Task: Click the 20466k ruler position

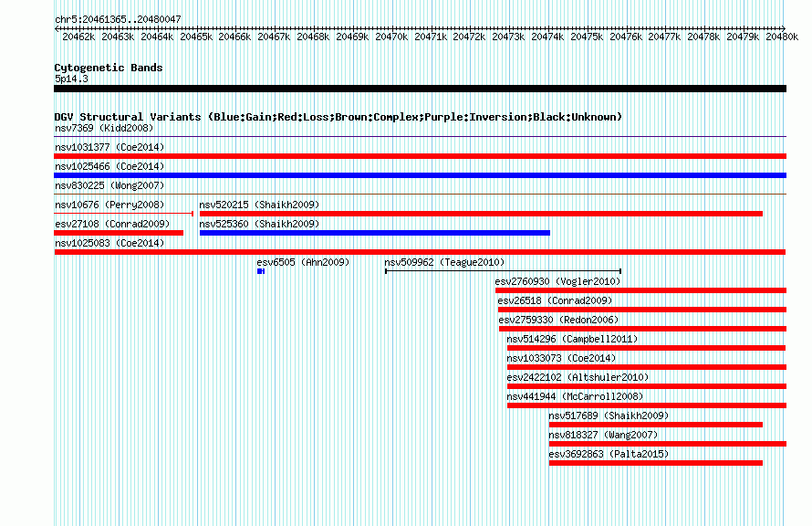Action: click(x=234, y=37)
